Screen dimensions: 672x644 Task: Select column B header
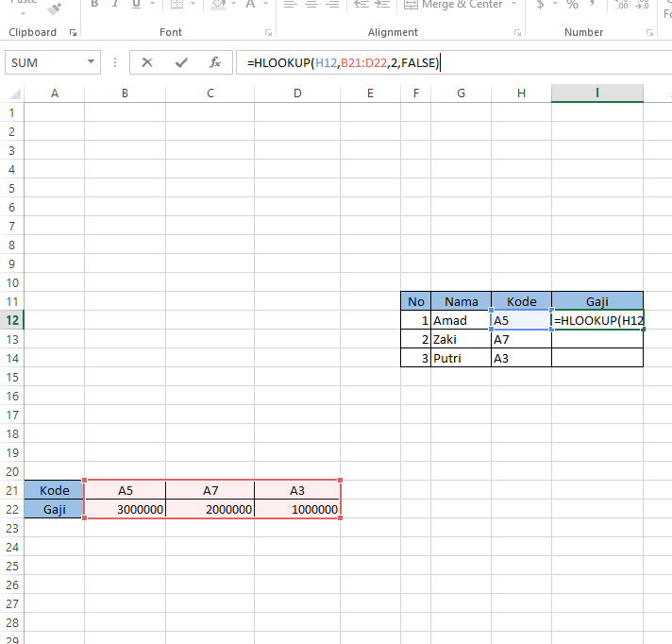[125, 93]
